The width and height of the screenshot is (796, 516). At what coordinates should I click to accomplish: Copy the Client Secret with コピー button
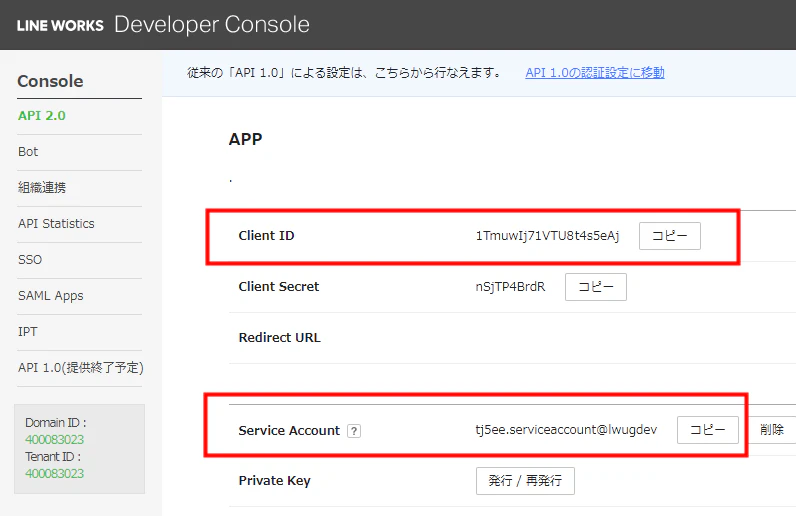pos(595,287)
